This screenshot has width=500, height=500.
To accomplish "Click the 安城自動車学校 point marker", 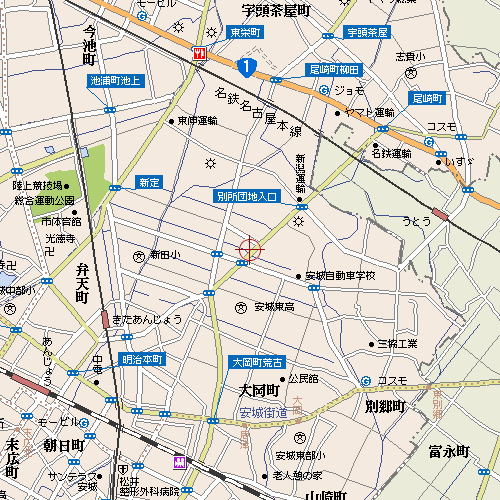I will [x=298, y=277].
